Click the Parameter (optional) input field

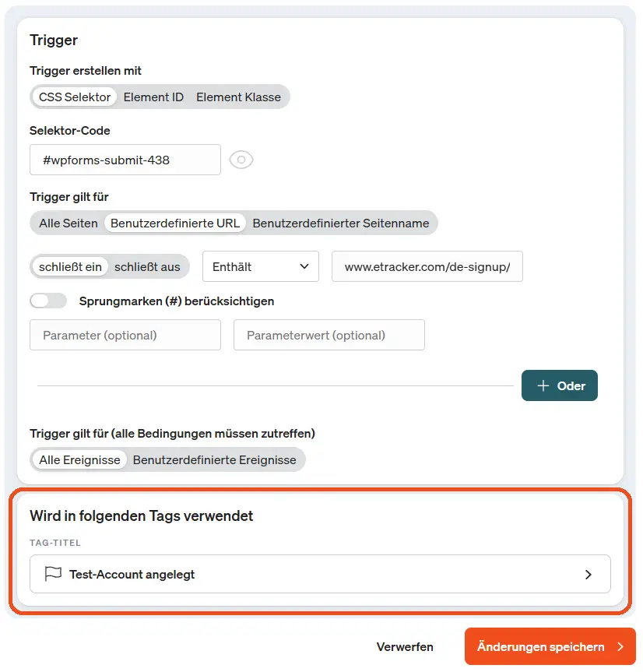tap(125, 334)
